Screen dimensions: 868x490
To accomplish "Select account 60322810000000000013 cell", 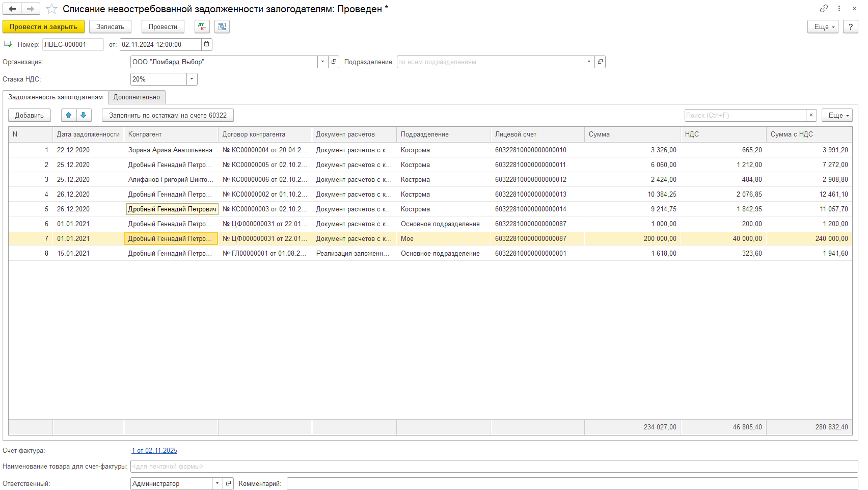I will point(537,194).
